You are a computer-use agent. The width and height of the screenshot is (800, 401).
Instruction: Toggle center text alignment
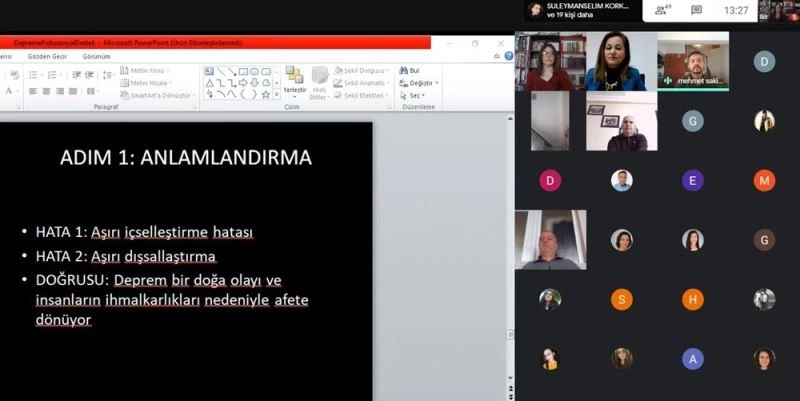coord(45,91)
